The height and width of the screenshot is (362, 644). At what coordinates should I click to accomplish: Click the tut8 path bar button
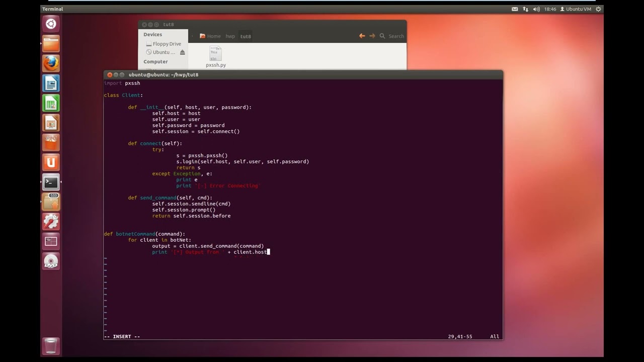246,36
